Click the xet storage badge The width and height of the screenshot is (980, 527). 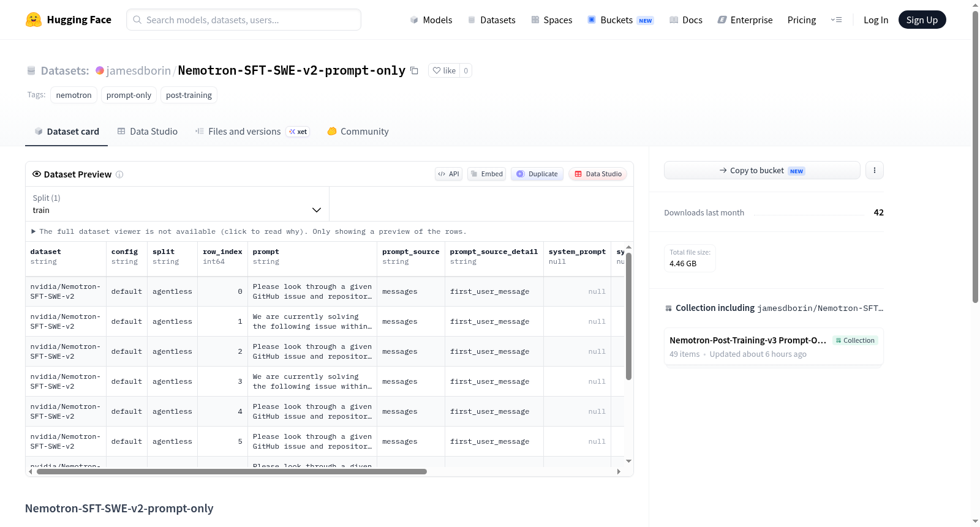click(x=298, y=132)
